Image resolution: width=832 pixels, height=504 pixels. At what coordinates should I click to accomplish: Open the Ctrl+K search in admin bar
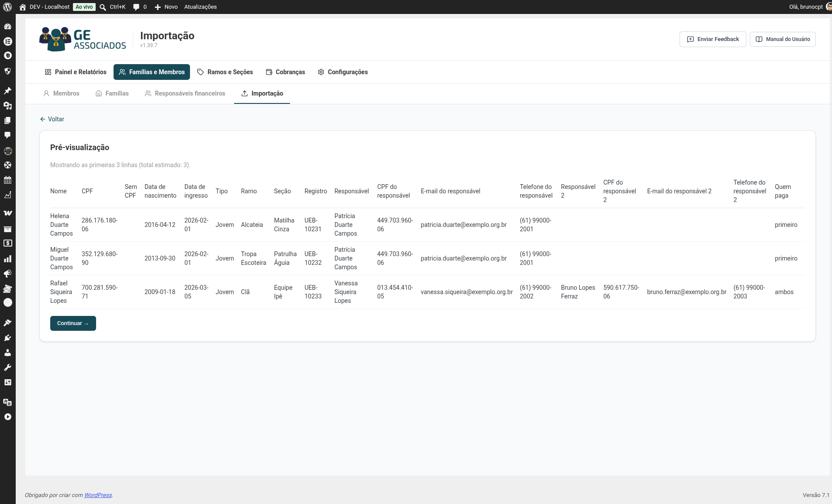pos(113,7)
